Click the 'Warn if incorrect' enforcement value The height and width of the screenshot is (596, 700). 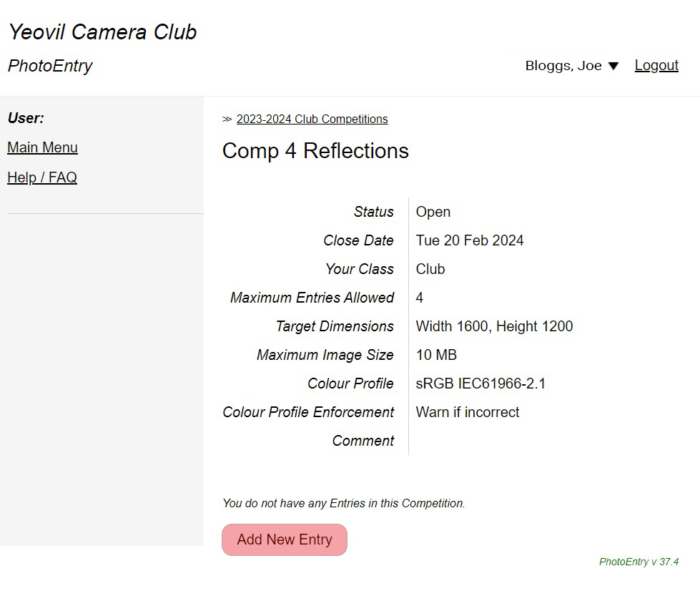click(x=468, y=412)
